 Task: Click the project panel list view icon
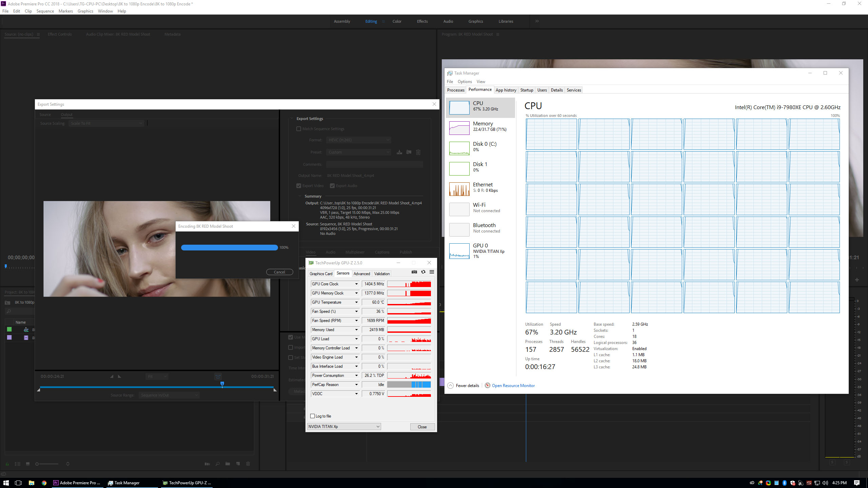(18, 464)
